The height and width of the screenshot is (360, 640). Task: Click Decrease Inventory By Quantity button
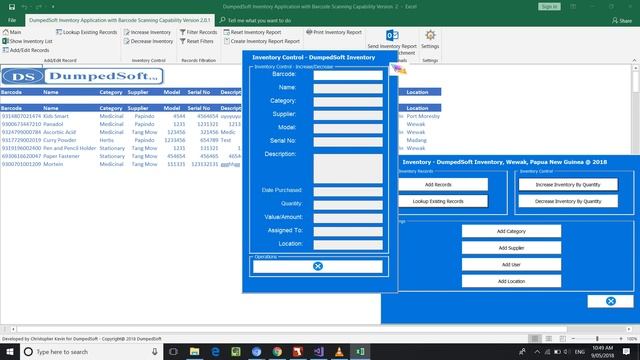tap(568, 201)
